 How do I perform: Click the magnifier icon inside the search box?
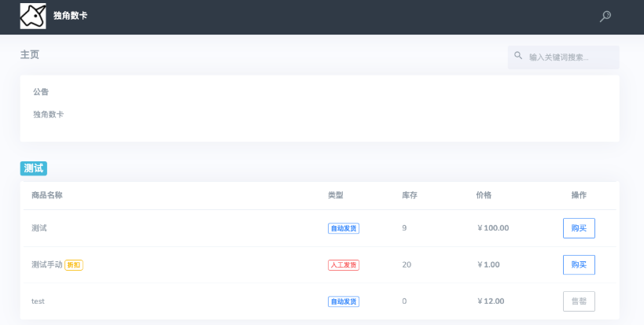pos(518,57)
